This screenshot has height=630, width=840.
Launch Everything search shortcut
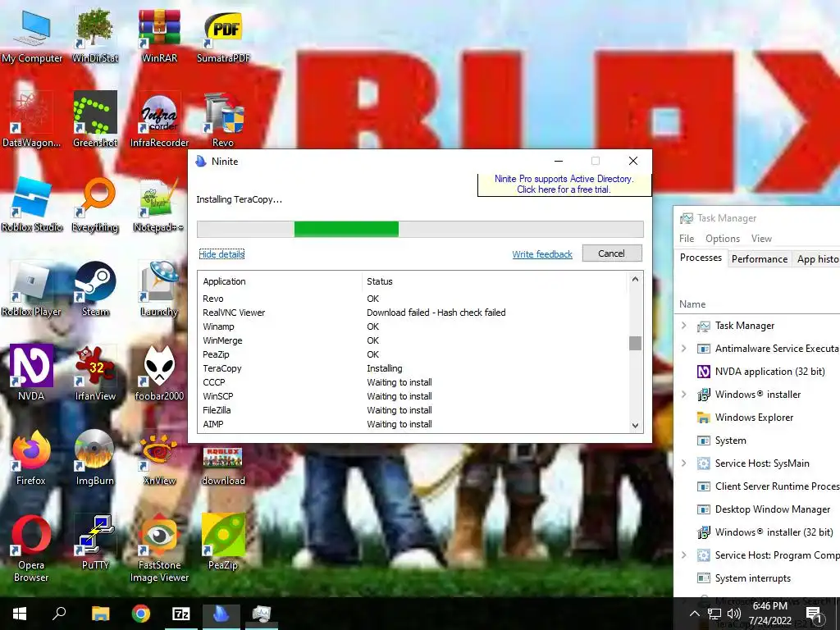click(95, 204)
